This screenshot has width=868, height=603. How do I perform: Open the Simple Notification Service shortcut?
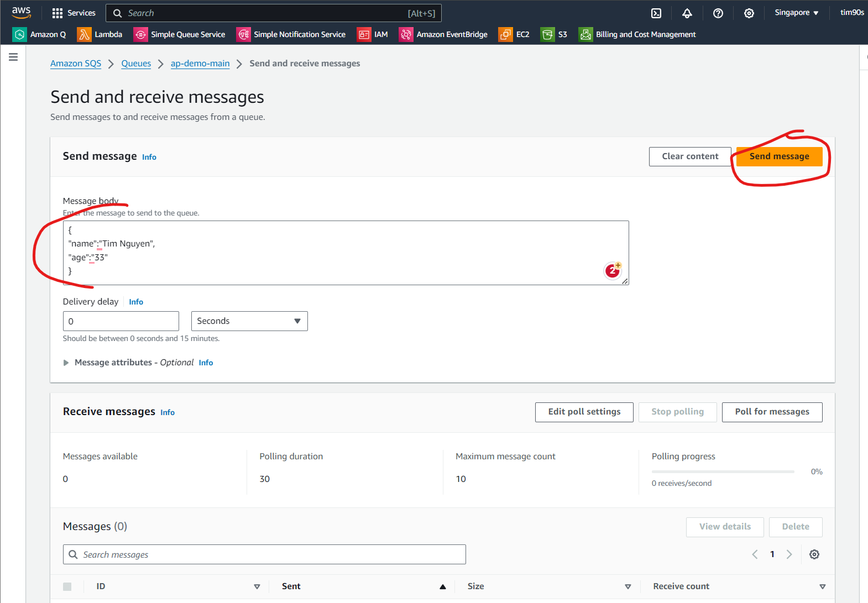[291, 34]
